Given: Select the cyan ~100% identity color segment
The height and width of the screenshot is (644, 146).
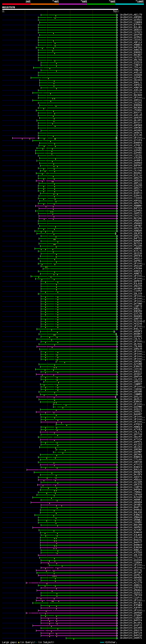Looking at the screenshot, I should 130,4.
